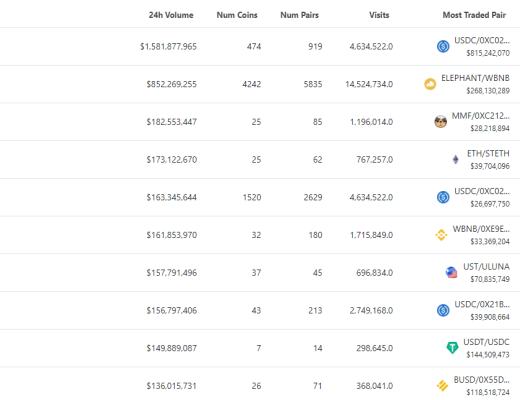Click the 4242 coins value
The width and height of the screenshot is (520, 400).
tap(252, 84)
